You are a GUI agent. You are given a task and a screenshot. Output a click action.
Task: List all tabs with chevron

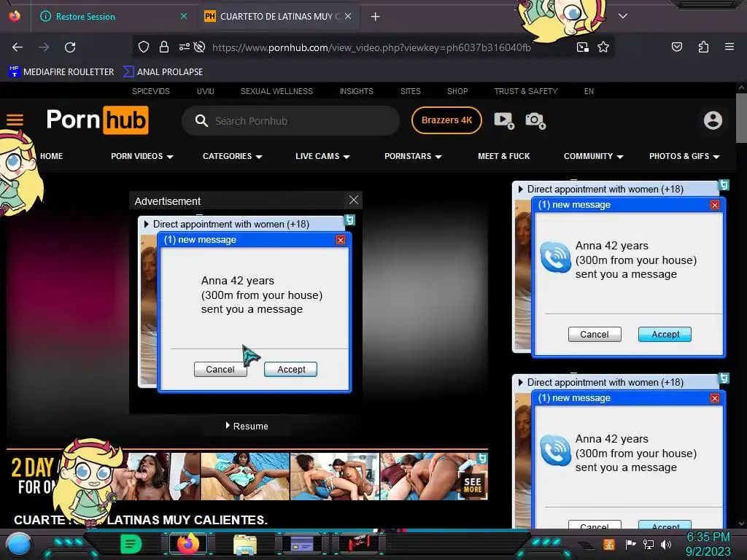click(623, 16)
